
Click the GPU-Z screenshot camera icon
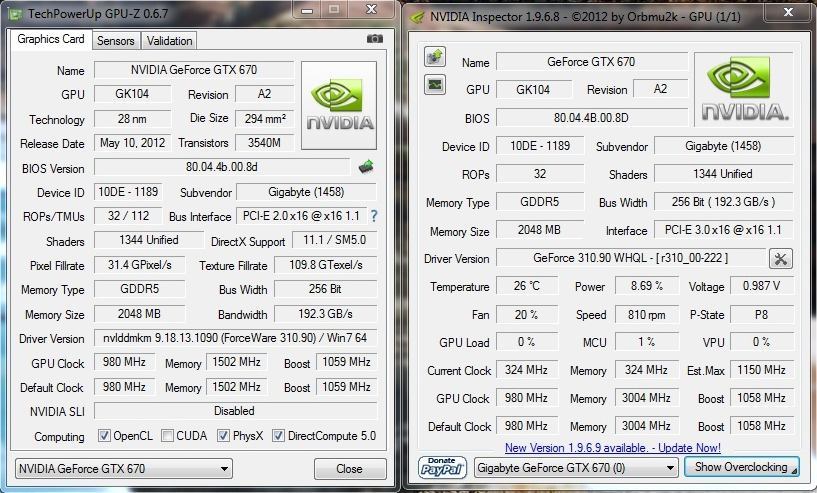click(375, 39)
